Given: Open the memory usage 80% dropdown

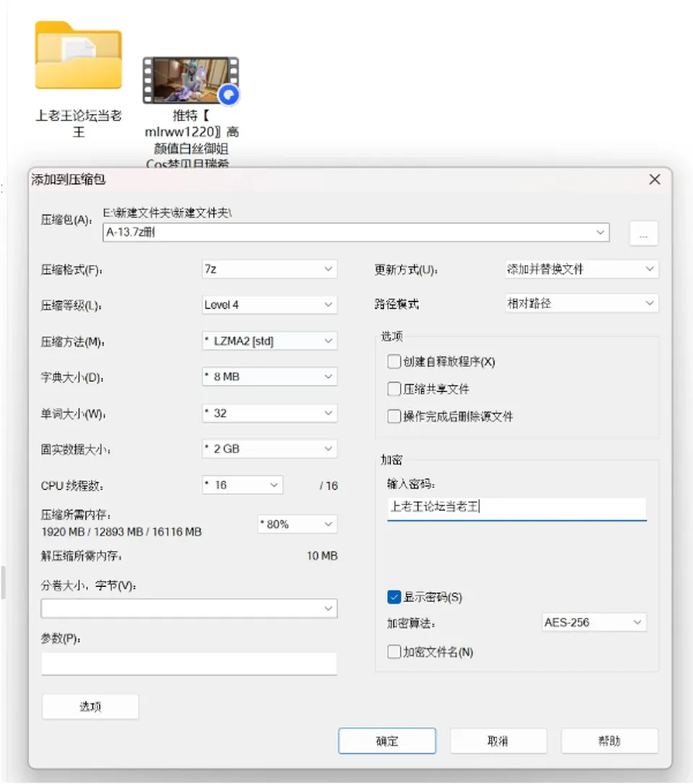Looking at the screenshot, I should 297,524.
